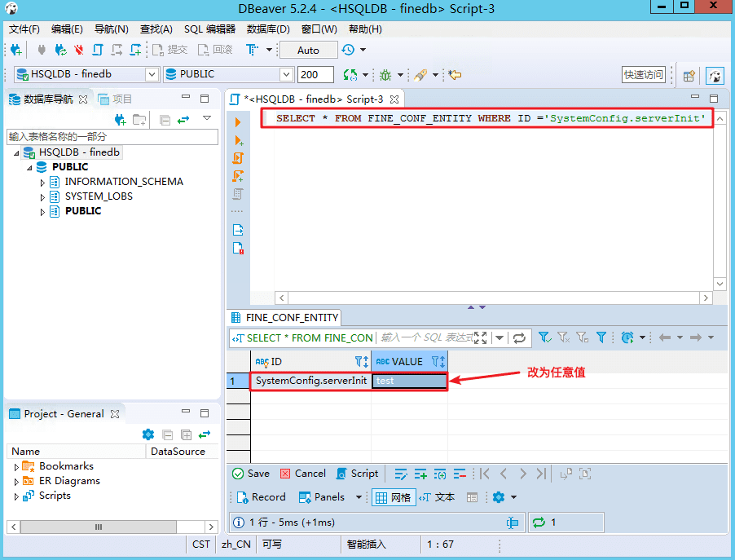Execute SQL in new tab icon
735x560 pixels.
(238, 140)
